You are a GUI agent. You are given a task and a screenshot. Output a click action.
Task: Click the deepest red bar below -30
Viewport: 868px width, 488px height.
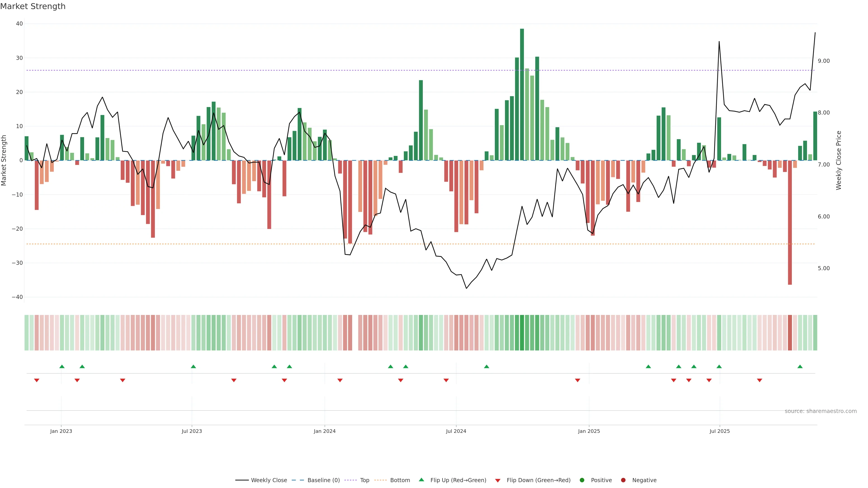pyautogui.click(x=790, y=222)
